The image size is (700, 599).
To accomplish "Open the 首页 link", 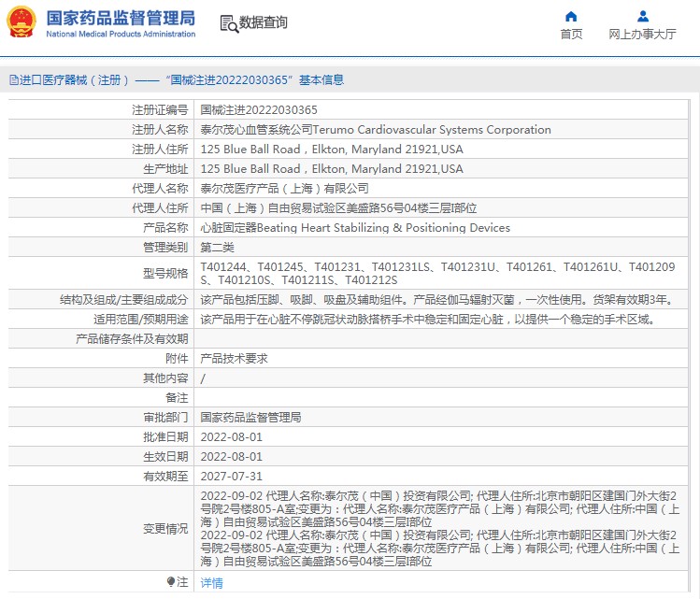I will point(571,34).
